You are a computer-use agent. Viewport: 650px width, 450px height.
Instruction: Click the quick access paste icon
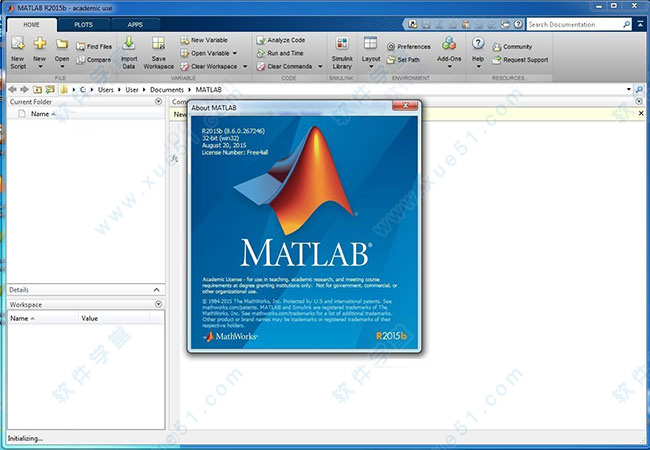466,24
